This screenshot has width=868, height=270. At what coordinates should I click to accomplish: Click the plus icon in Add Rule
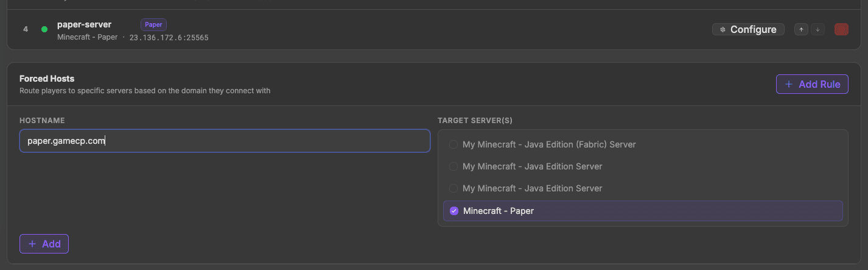[x=789, y=84]
